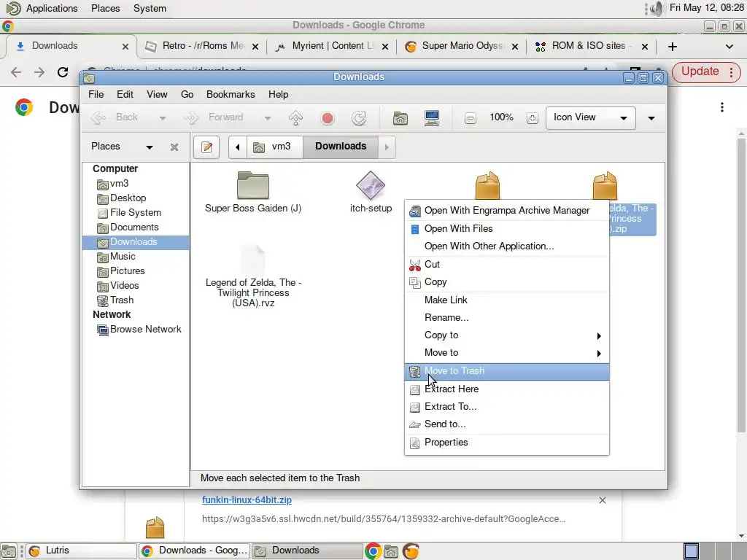Click the path bar left scroll arrow
747x560 pixels.
pos(237,147)
